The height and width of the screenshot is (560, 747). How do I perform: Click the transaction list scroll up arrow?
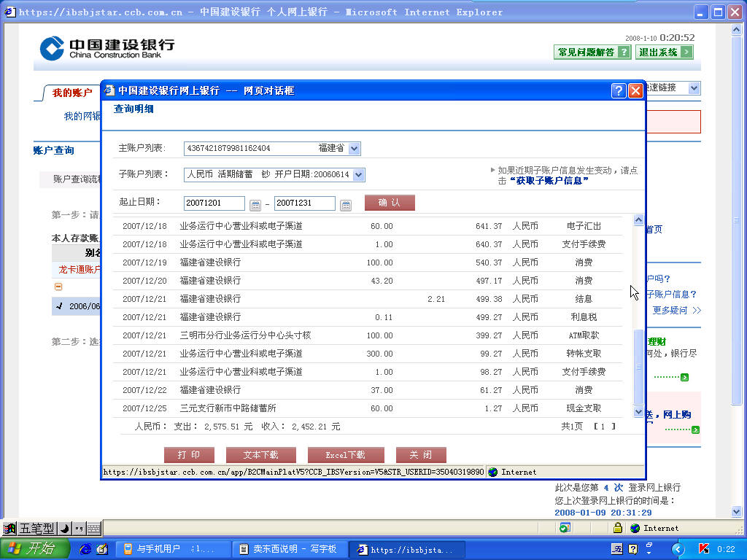639,219
